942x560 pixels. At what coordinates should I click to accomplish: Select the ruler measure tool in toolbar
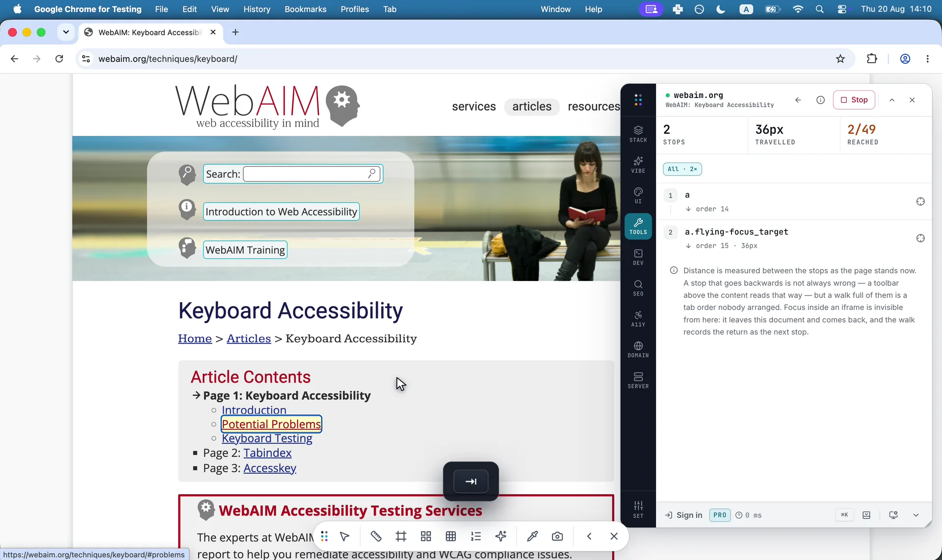376,536
